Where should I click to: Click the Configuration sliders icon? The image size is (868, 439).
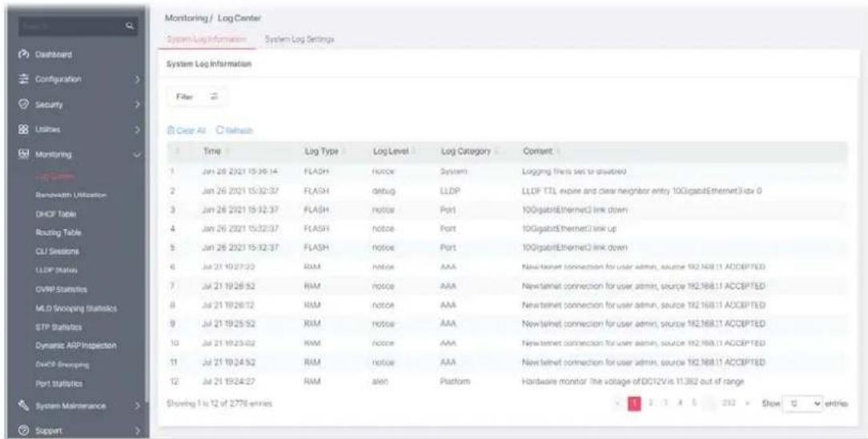23,79
